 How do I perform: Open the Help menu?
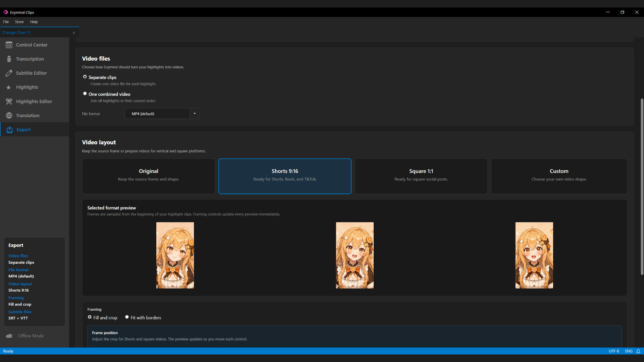[x=34, y=22]
